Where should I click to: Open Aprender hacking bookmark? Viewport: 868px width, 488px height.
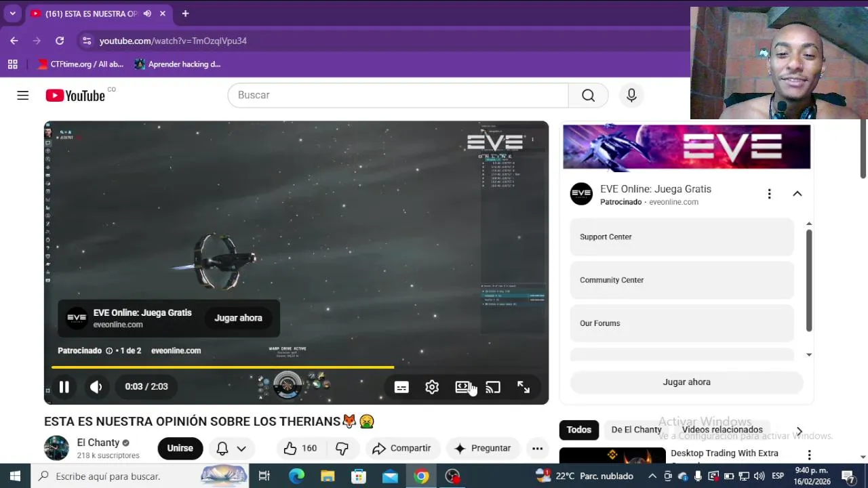(x=178, y=64)
